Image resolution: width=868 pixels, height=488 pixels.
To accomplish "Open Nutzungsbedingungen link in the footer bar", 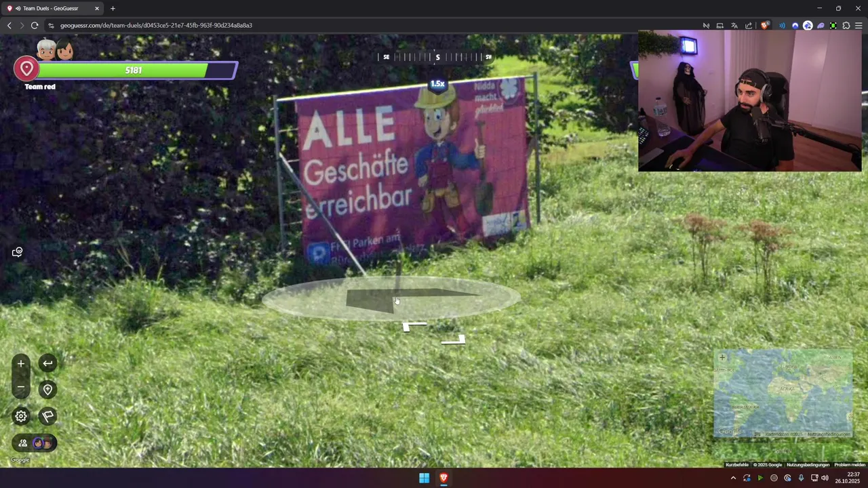I will point(808,465).
